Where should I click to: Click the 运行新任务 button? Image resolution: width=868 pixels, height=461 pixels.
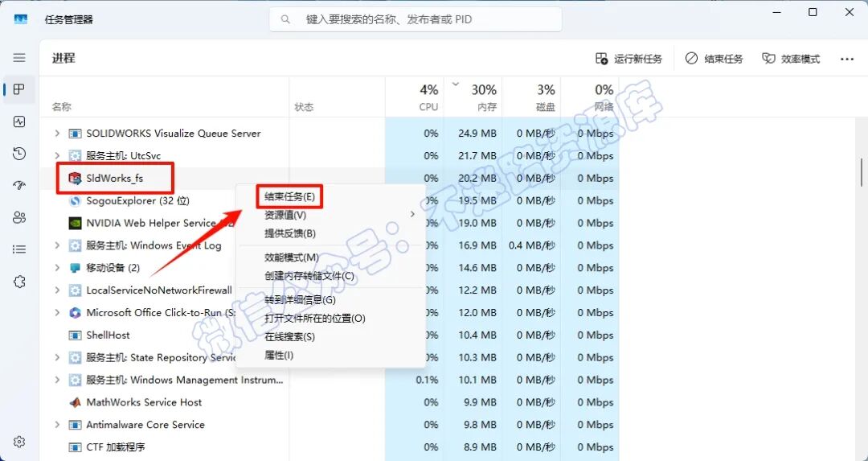point(628,59)
